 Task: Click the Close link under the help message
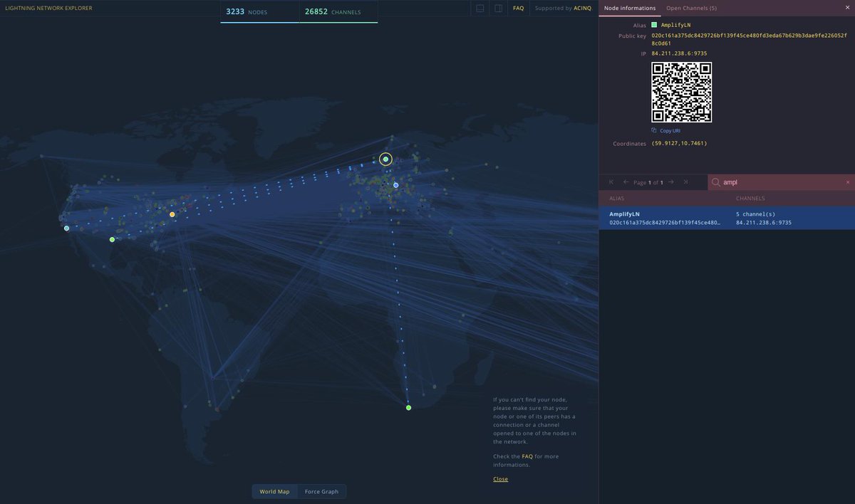pyautogui.click(x=500, y=478)
